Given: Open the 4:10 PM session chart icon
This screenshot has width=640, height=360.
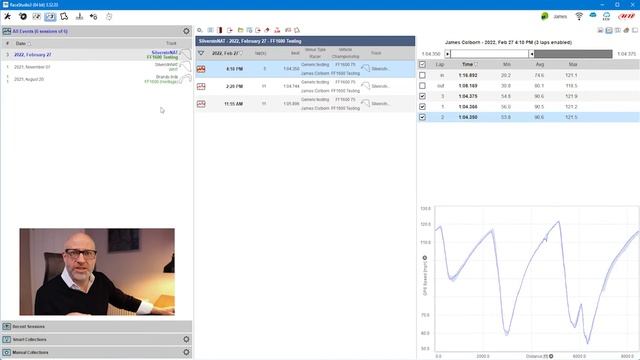Looking at the screenshot, I should [201, 69].
